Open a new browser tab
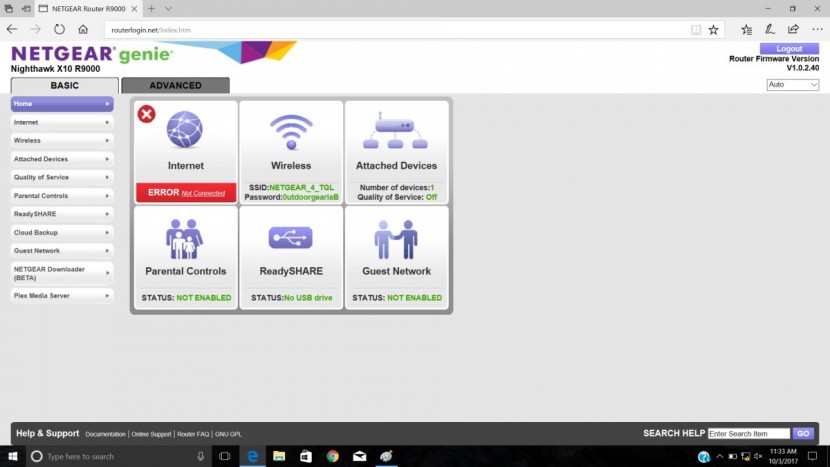The image size is (830, 467). pos(151,8)
